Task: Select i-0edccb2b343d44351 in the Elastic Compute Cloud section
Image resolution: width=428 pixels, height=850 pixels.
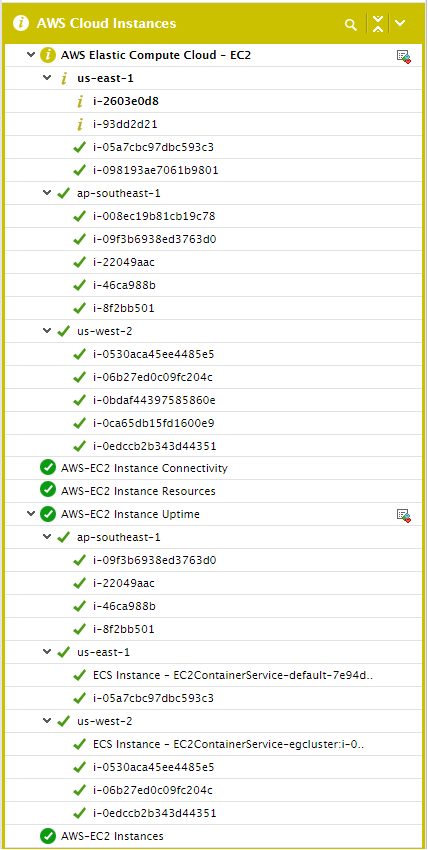Action: [x=154, y=446]
